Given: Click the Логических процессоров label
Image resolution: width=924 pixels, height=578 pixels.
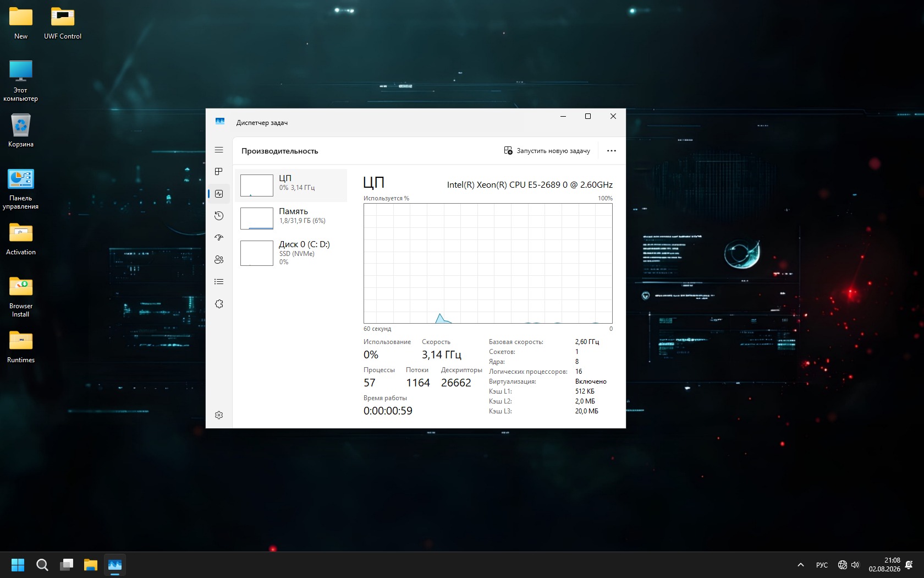Looking at the screenshot, I should click(x=528, y=372).
